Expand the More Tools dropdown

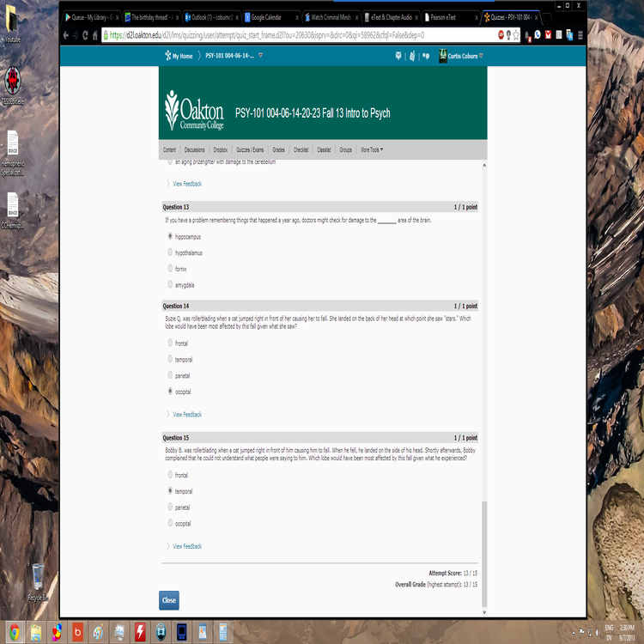(x=372, y=149)
